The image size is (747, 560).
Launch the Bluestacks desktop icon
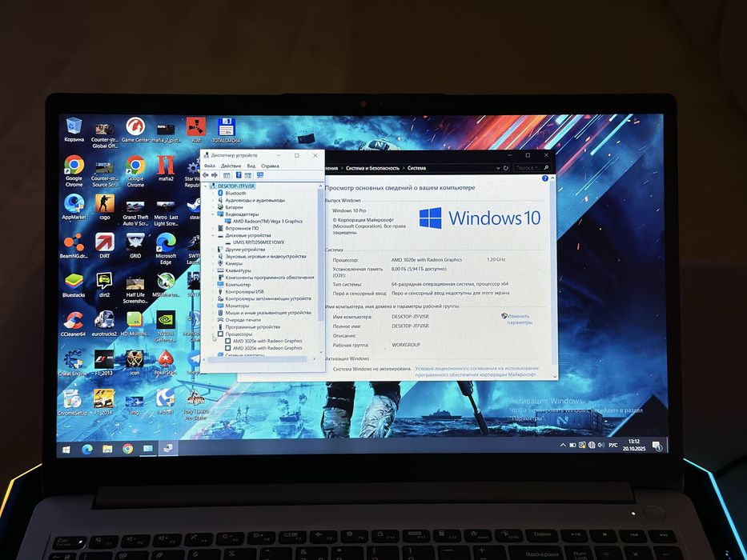(74, 285)
